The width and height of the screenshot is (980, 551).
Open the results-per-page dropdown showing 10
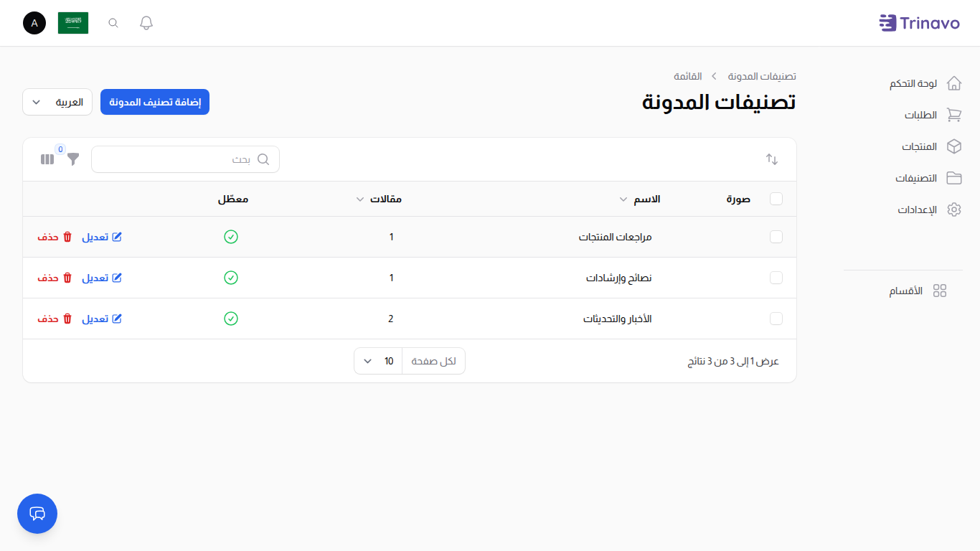377,361
